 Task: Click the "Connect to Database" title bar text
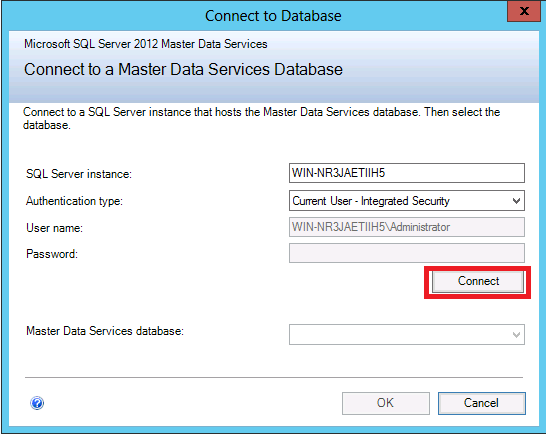pyautogui.click(x=273, y=16)
